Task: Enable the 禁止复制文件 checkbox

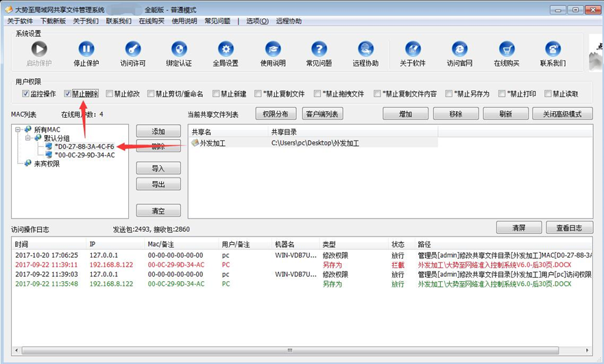Action: pos(258,94)
